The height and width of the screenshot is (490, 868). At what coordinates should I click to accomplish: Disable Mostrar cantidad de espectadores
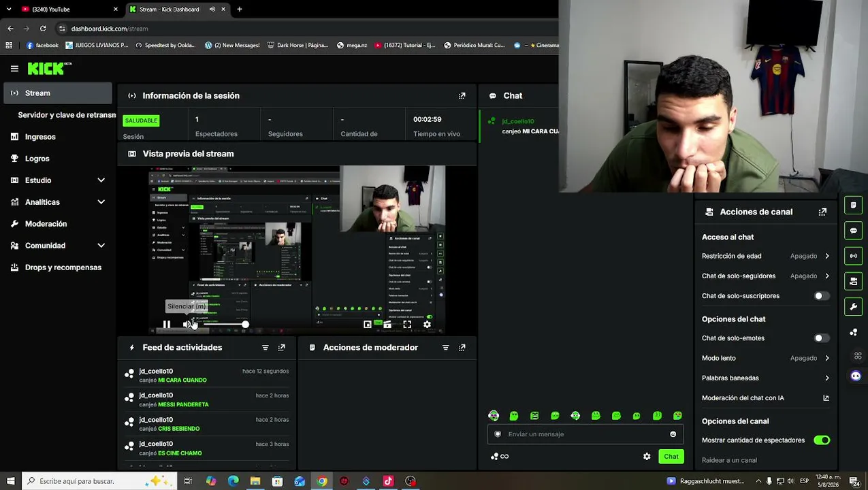point(822,440)
